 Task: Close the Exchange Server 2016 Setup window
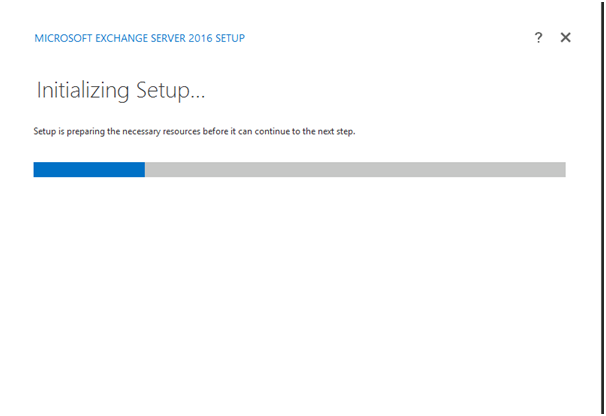pyautogui.click(x=565, y=38)
